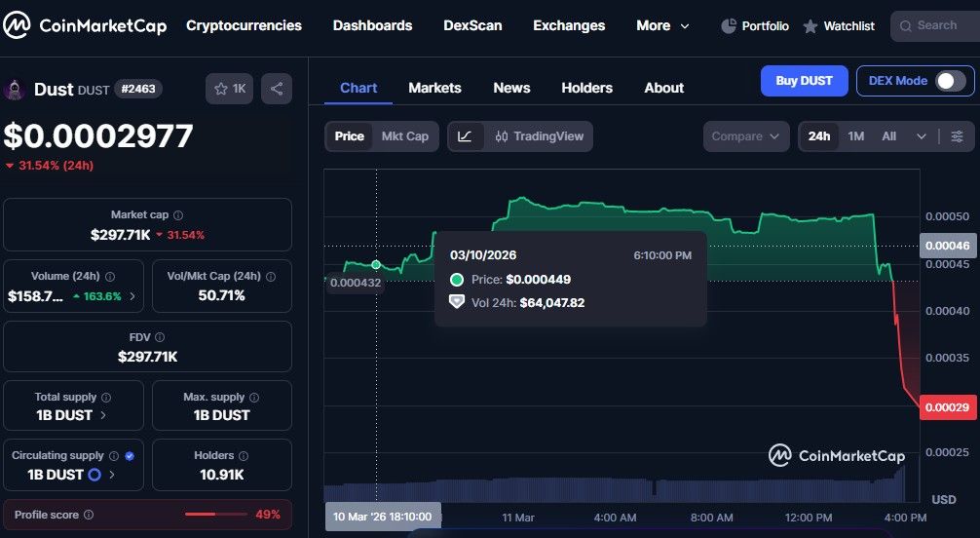This screenshot has width=980, height=538.
Task: Click the 0.00046 crosshair price label
Action: [x=948, y=246]
